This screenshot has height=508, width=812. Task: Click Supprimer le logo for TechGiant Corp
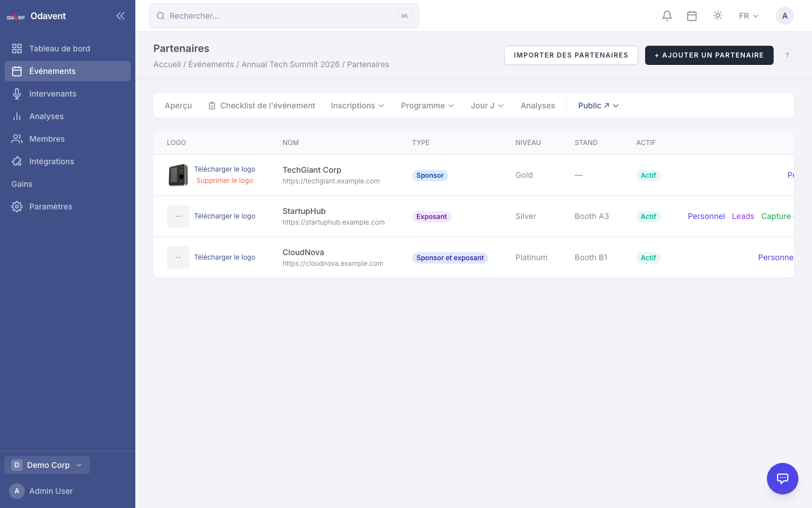coord(224,181)
